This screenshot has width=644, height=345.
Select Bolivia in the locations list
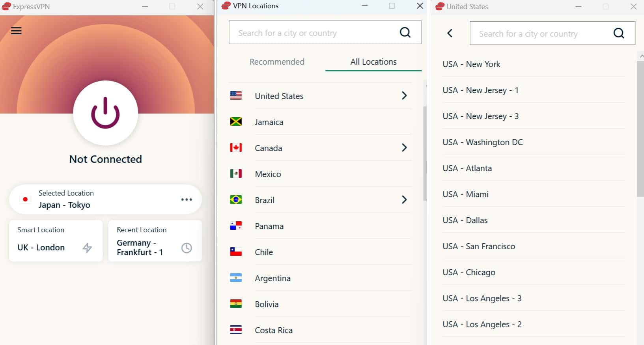[x=320, y=304]
